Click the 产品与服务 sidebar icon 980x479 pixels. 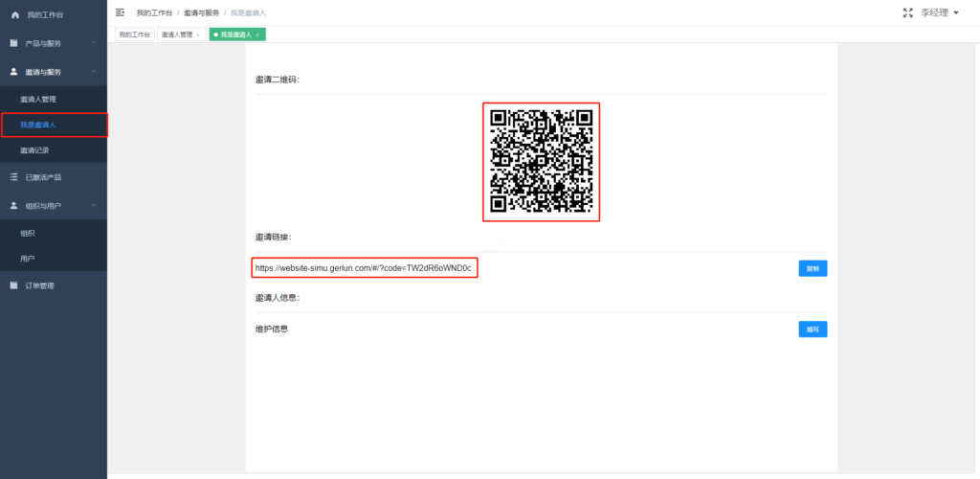[x=13, y=43]
